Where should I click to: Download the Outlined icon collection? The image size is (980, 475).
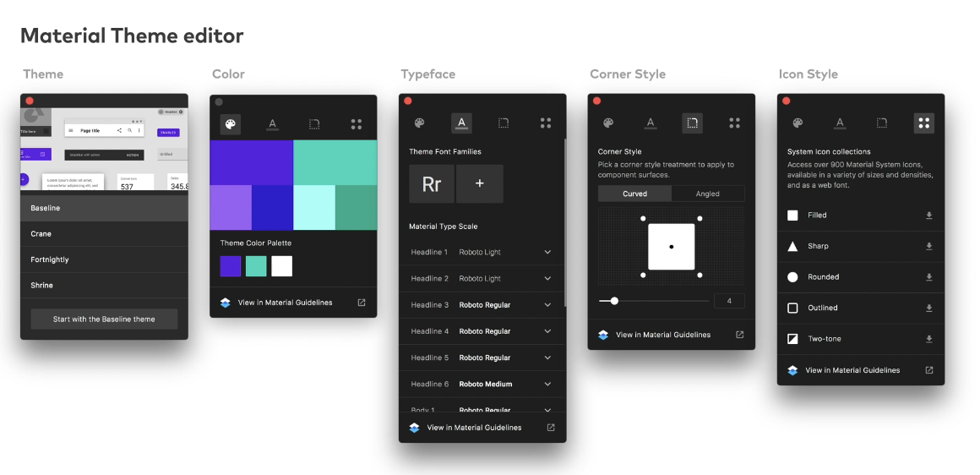tap(928, 308)
